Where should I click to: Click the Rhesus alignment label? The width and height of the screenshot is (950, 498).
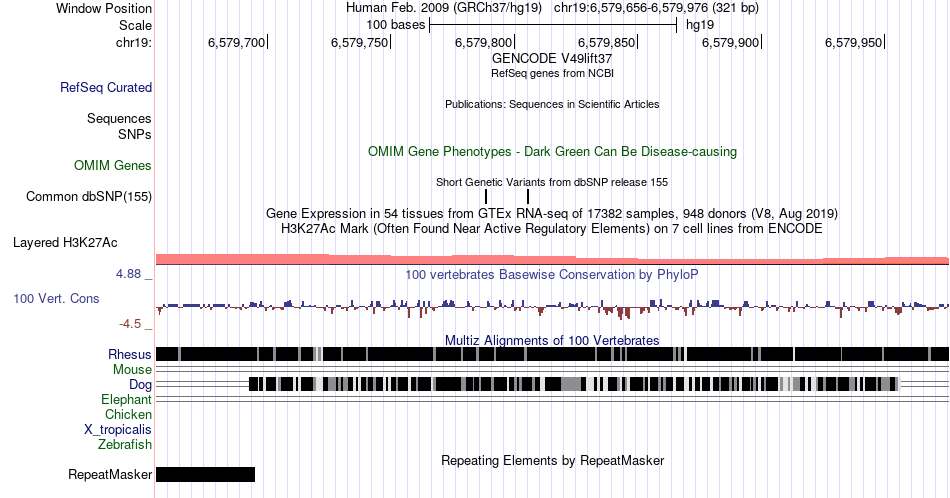coord(130,354)
